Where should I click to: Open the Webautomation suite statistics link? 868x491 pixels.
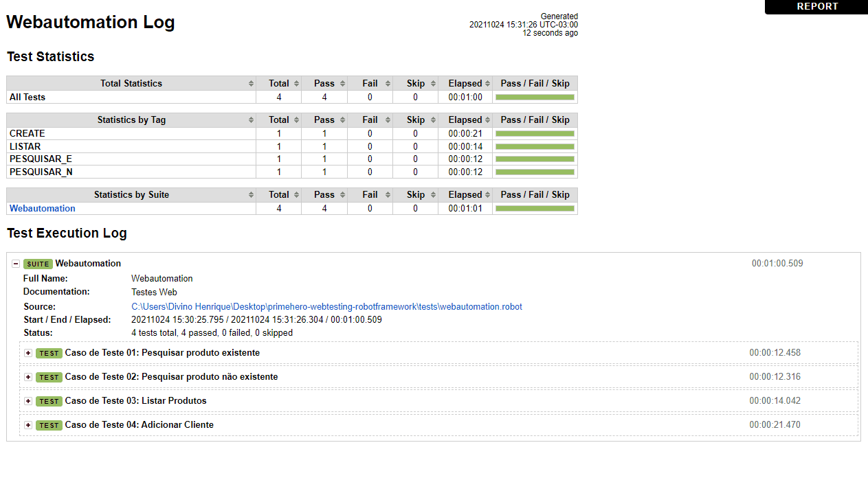(x=43, y=208)
